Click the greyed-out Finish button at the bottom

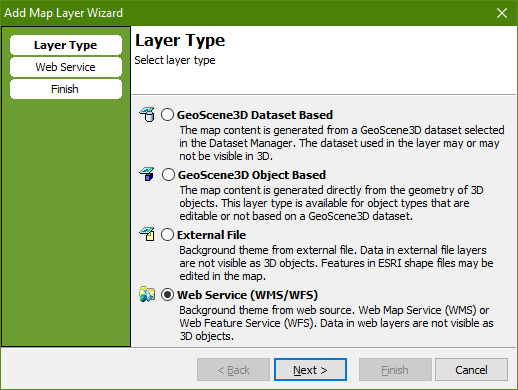point(395,370)
